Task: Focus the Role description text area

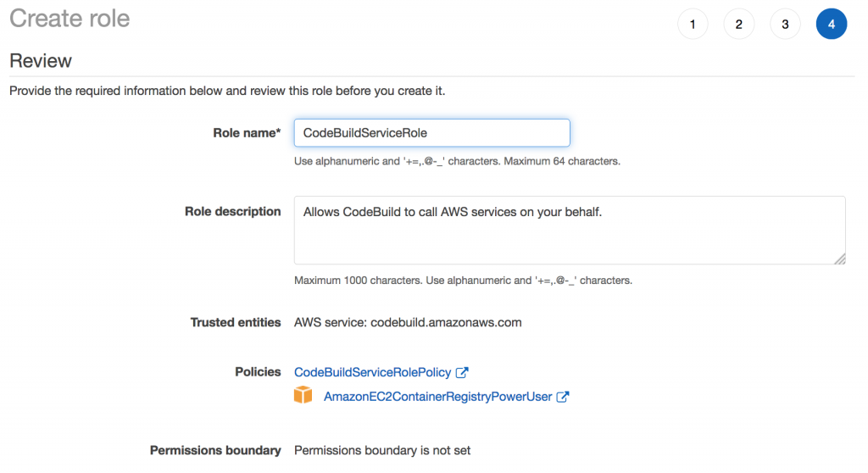Action: tap(569, 230)
